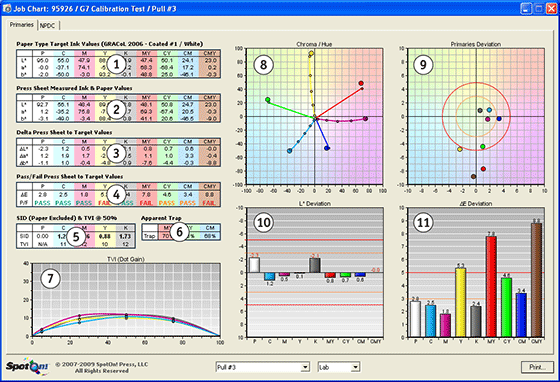Click callout marker 7 on TVI chart
This screenshot has height=382, width=560.
tap(50, 278)
